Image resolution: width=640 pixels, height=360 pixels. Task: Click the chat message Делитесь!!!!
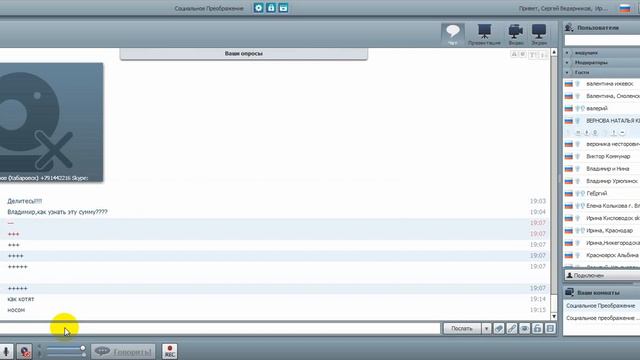(24, 201)
